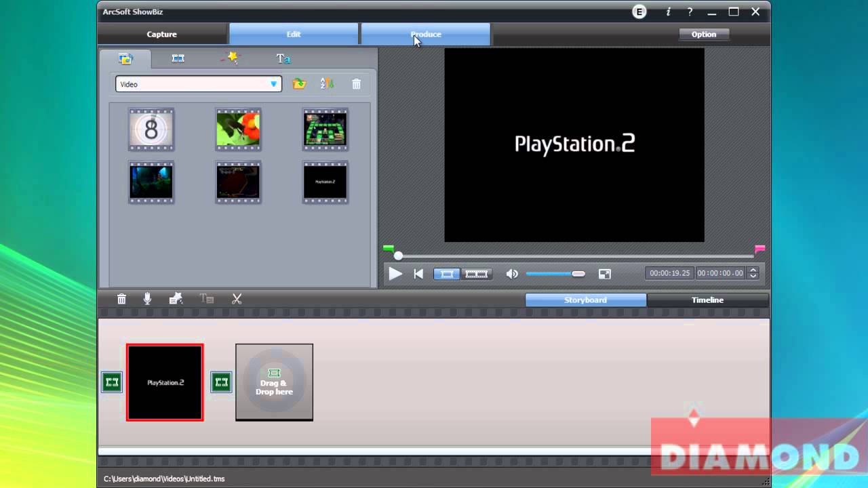
Task: Mute audio using the speaker icon
Action: coord(512,274)
